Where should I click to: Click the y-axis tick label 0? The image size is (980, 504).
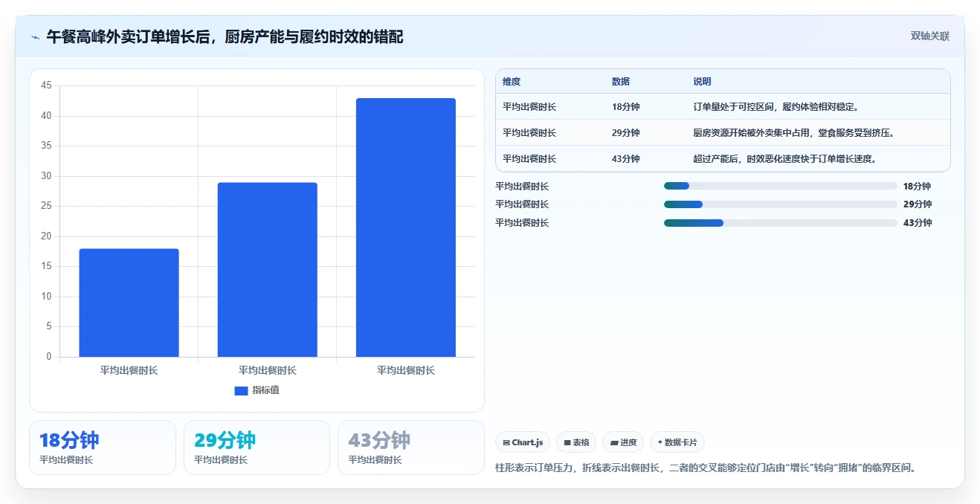(49, 357)
